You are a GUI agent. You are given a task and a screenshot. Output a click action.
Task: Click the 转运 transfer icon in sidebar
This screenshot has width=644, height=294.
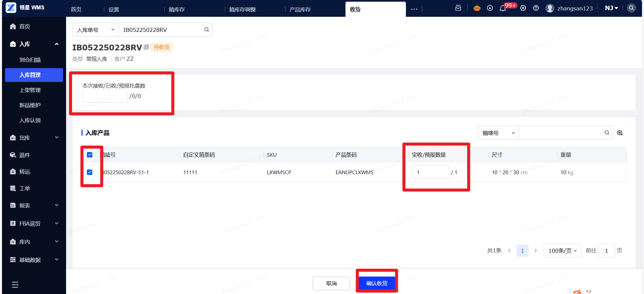click(x=13, y=171)
